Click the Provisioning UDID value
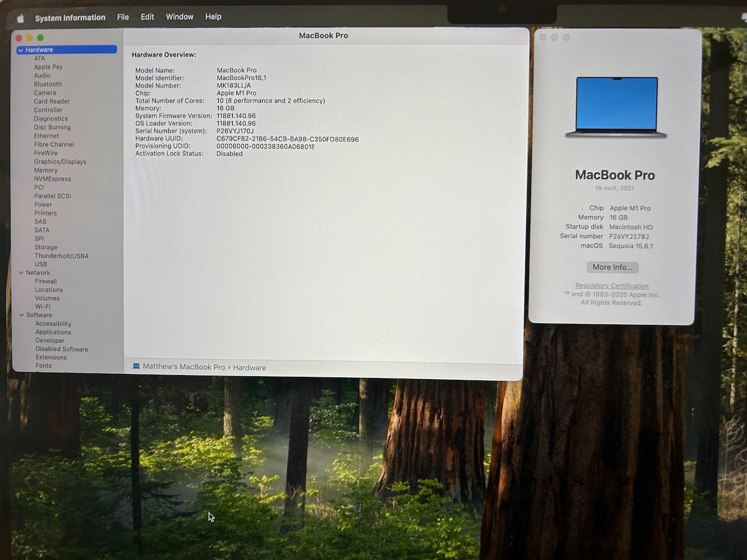747x560 pixels. pyautogui.click(x=266, y=147)
